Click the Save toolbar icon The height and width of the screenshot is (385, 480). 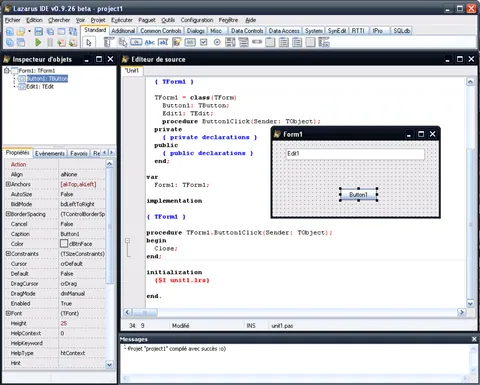pyautogui.click(x=39, y=31)
